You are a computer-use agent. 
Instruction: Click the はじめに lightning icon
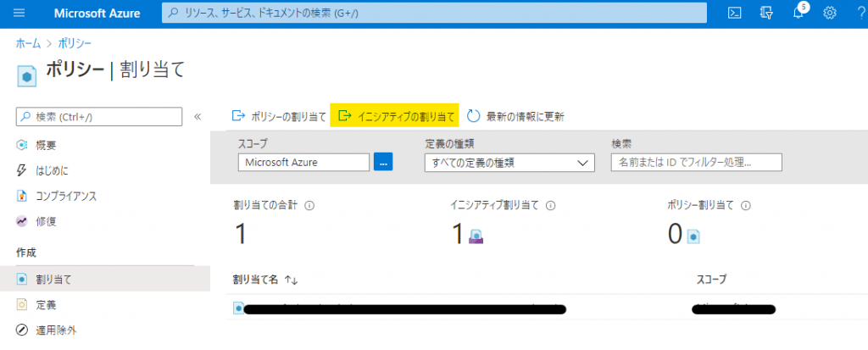pyautogui.click(x=21, y=170)
